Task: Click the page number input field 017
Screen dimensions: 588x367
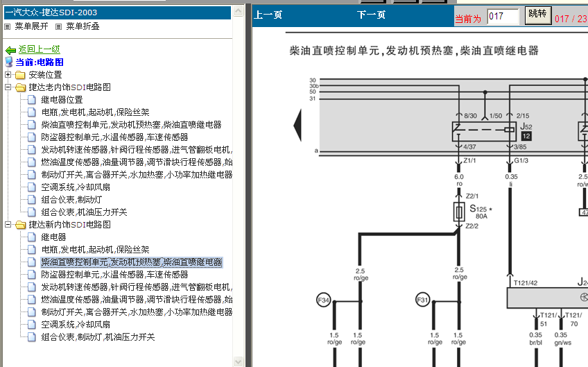Action: tap(503, 17)
